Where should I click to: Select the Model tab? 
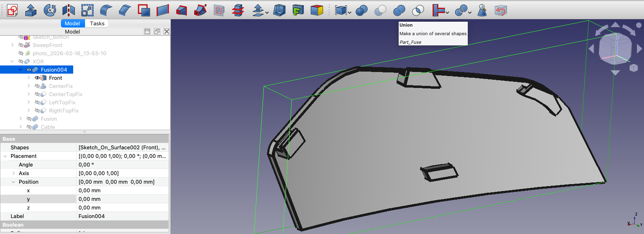pos(72,23)
